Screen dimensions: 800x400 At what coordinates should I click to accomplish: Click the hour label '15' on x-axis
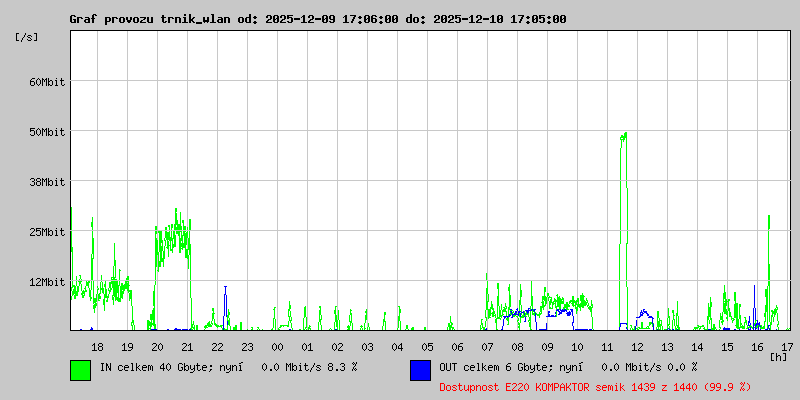coord(728,347)
